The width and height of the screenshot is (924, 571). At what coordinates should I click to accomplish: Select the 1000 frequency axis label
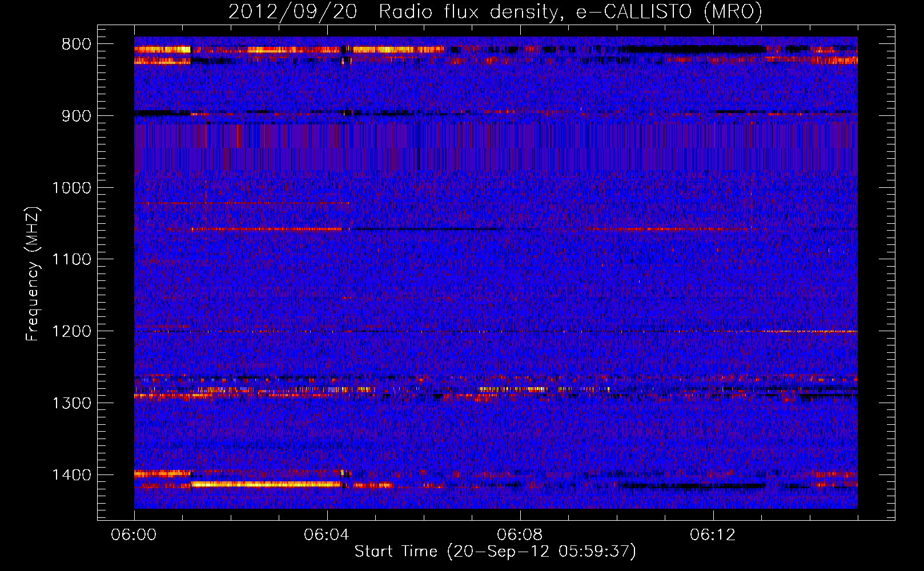[72, 188]
